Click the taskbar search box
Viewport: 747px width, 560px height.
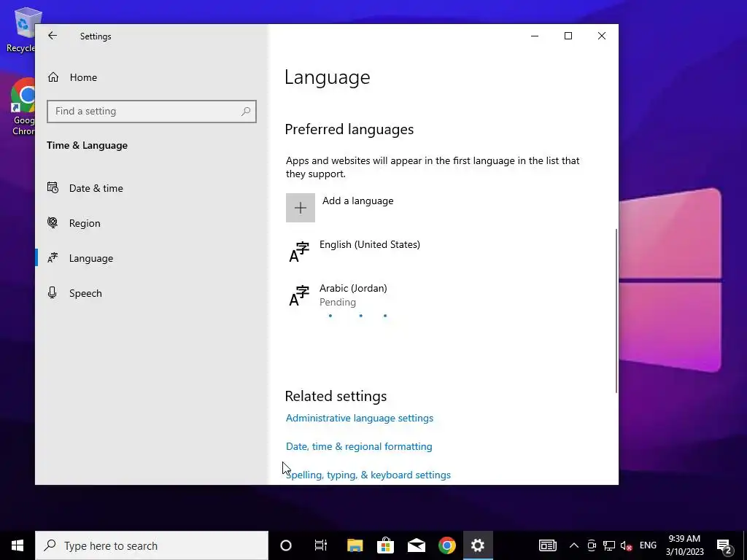[x=152, y=545]
